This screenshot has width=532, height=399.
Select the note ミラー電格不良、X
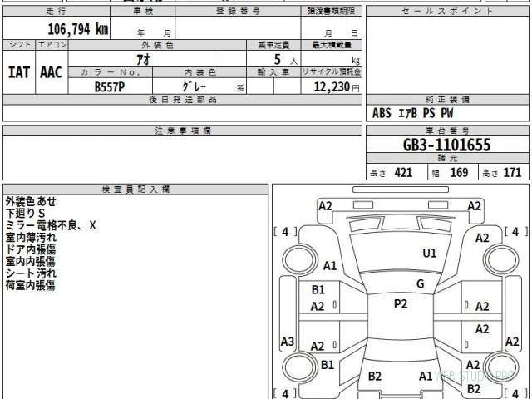[x=51, y=225]
